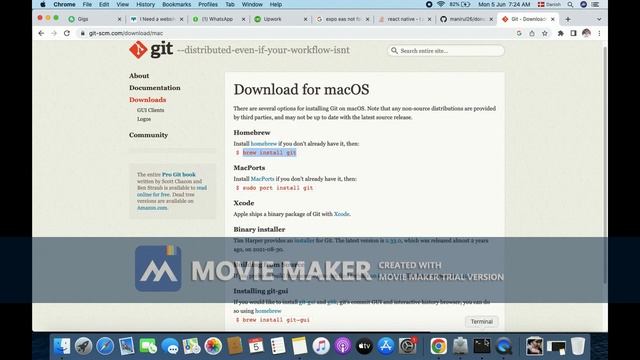Screen dimensions: 640x360
Task: Open the Chrome extensions puzzle icon
Action: 560,33
